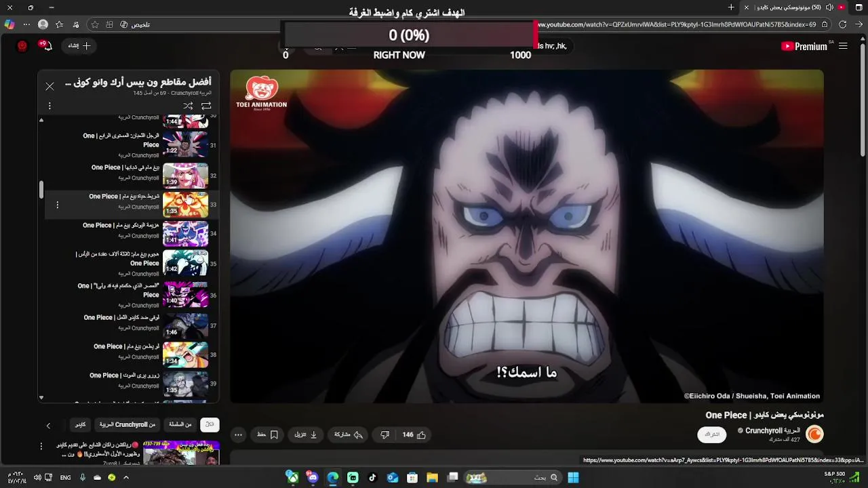This screenshot has width=868, height=488.
Task: Open options for the suggested video below chips
Action: (41, 446)
